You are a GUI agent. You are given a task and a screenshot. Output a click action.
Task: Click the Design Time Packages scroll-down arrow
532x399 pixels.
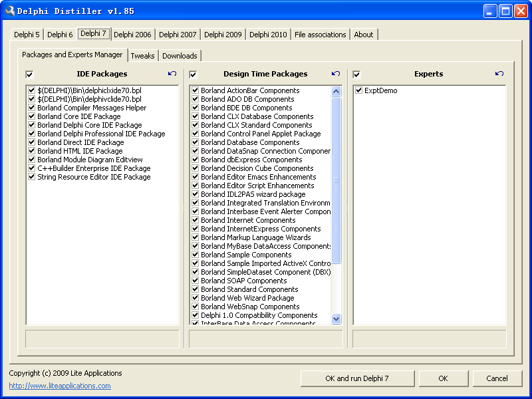click(336, 319)
